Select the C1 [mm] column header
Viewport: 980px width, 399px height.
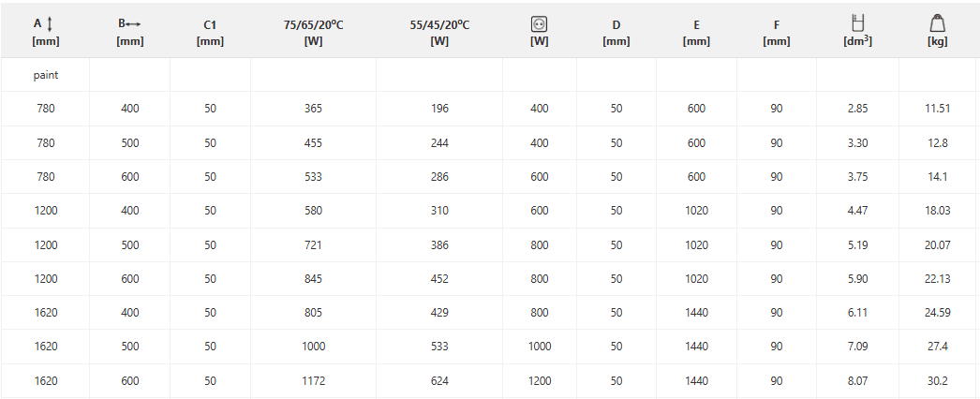tap(210, 33)
